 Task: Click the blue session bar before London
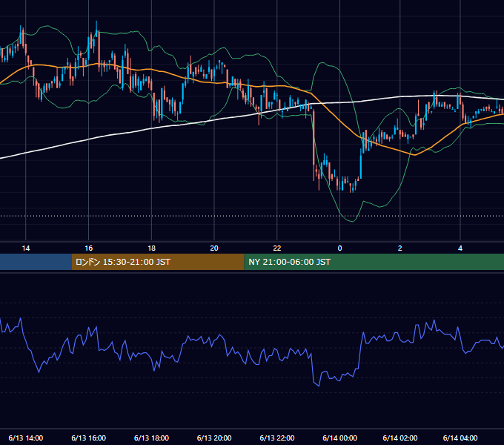(x=36, y=262)
